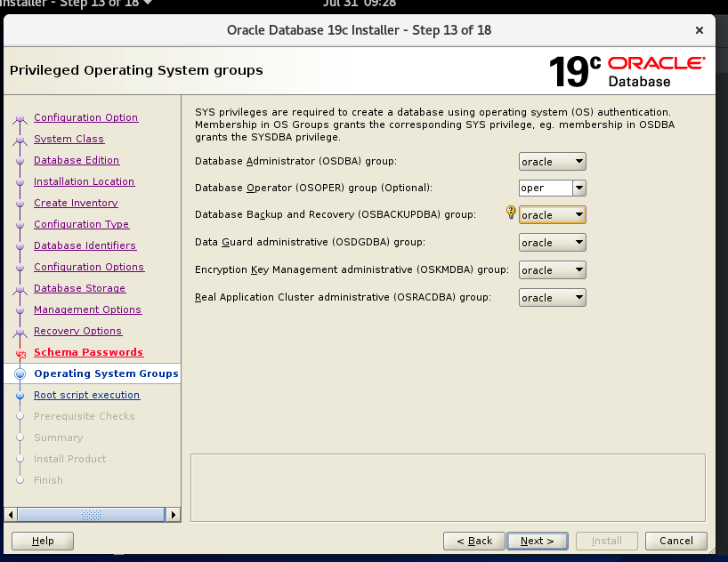Go to Root script execution step

tap(87, 395)
